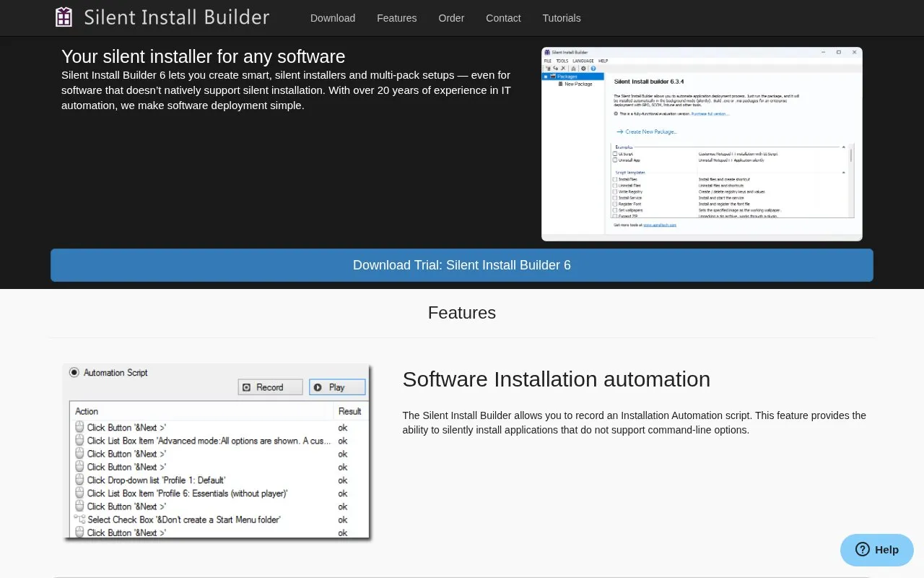Screen dimensions: 924x578
Task: Open the LANGUAGE menu in the app screenshot
Action: tap(583, 61)
